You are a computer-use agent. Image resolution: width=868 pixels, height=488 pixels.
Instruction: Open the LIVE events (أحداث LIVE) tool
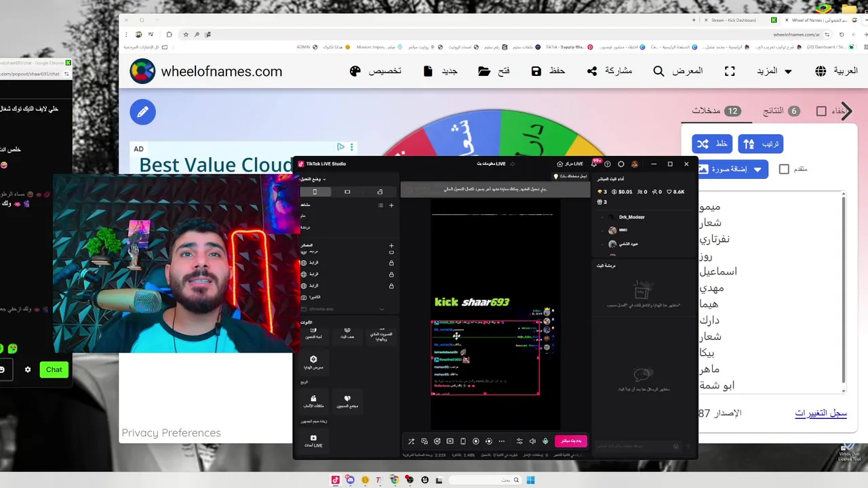pos(313,441)
